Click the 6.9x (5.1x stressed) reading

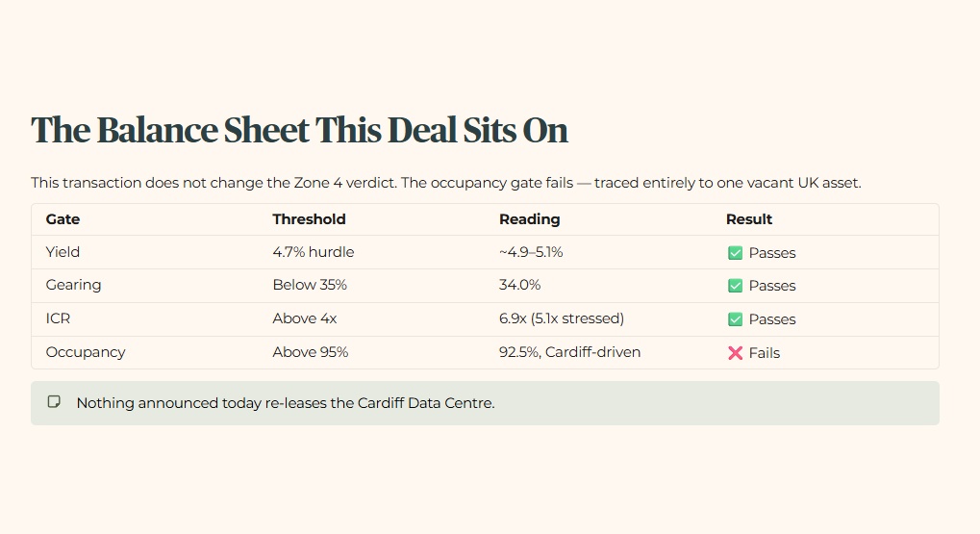coord(562,318)
